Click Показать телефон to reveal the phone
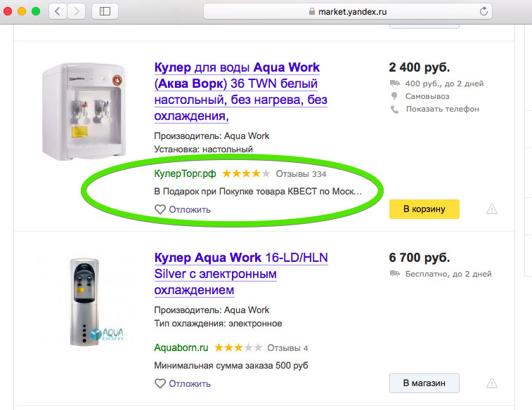This screenshot has width=532, height=410. click(x=442, y=110)
